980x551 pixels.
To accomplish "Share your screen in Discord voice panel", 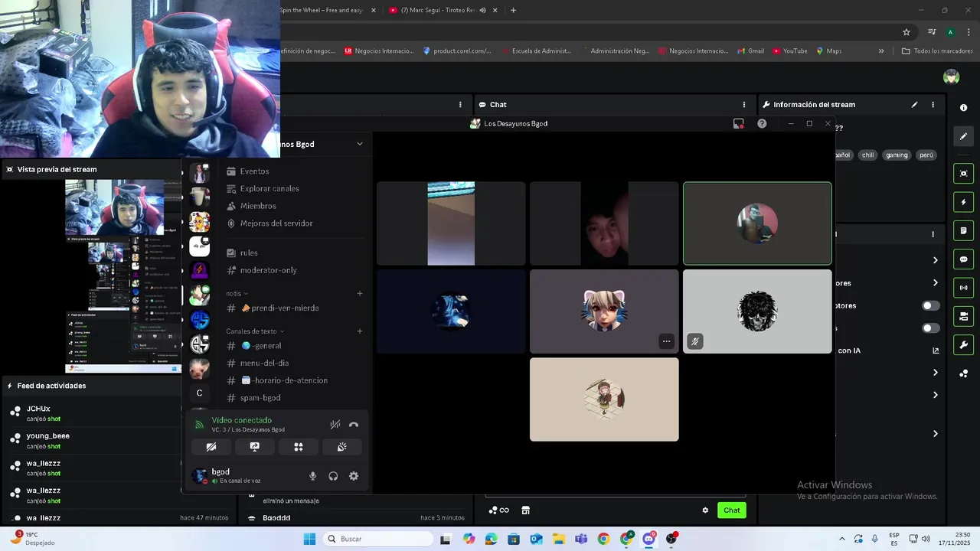I will pyautogui.click(x=255, y=447).
